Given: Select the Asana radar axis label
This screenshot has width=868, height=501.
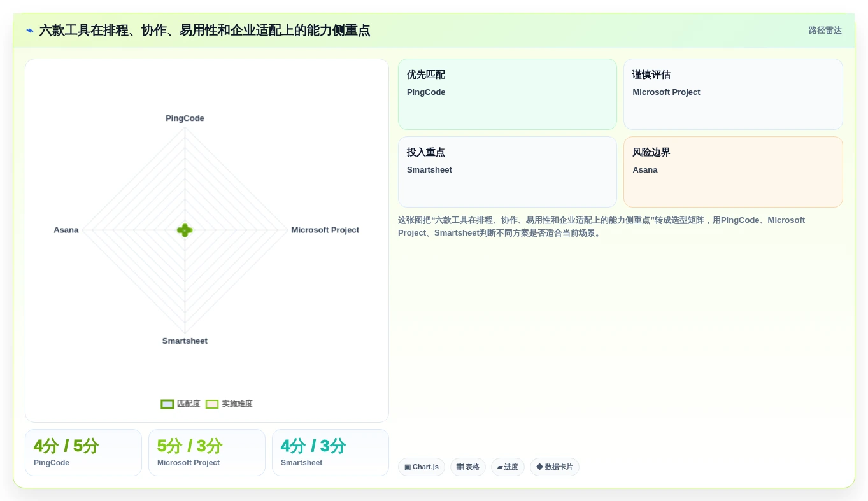Looking at the screenshot, I should coord(66,230).
